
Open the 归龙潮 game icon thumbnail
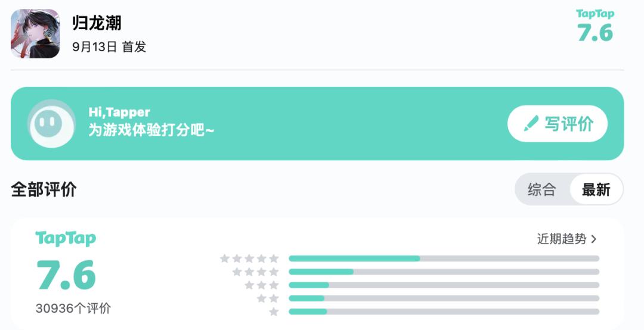point(35,34)
